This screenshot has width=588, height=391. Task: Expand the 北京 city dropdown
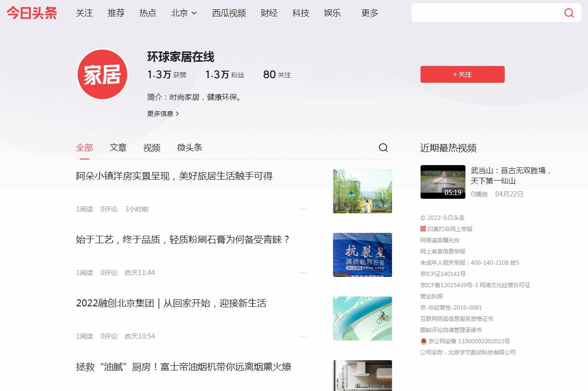(184, 13)
